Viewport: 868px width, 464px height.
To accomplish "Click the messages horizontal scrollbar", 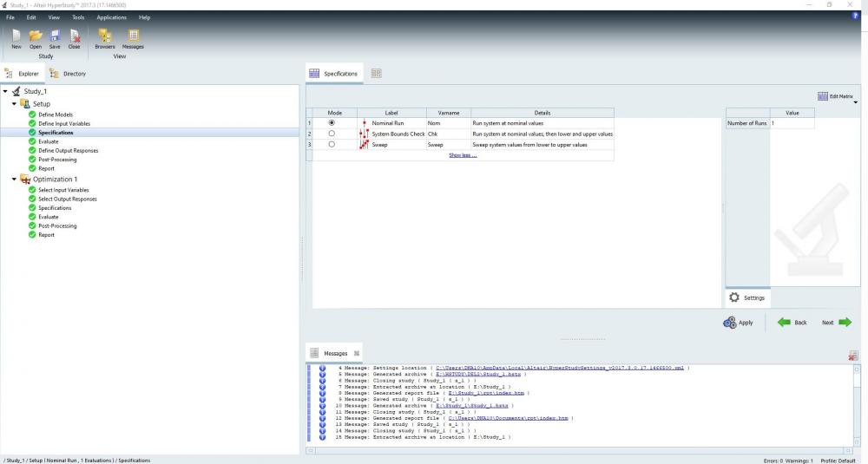I will click(579, 450).
